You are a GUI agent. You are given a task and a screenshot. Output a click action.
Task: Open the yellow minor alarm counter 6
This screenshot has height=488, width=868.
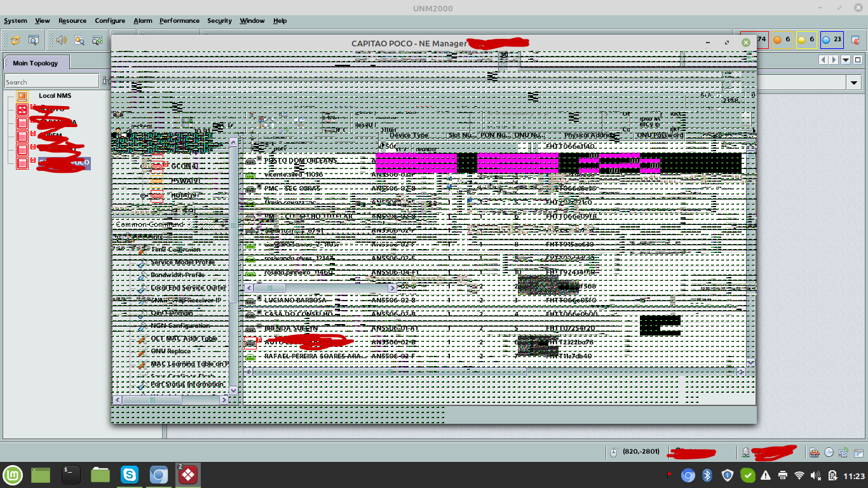(806, 39)
